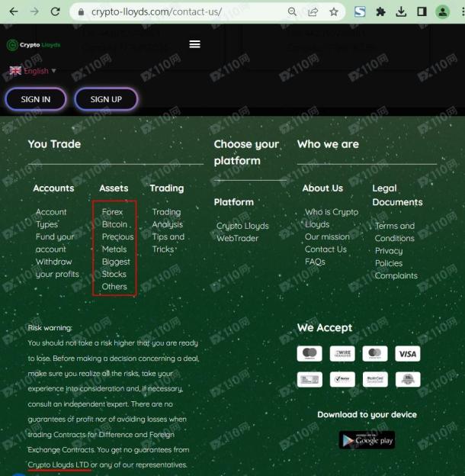Click the Crypto Lloyds logo
The width and height of the screenshot is (465, 476).
(34, 45)
